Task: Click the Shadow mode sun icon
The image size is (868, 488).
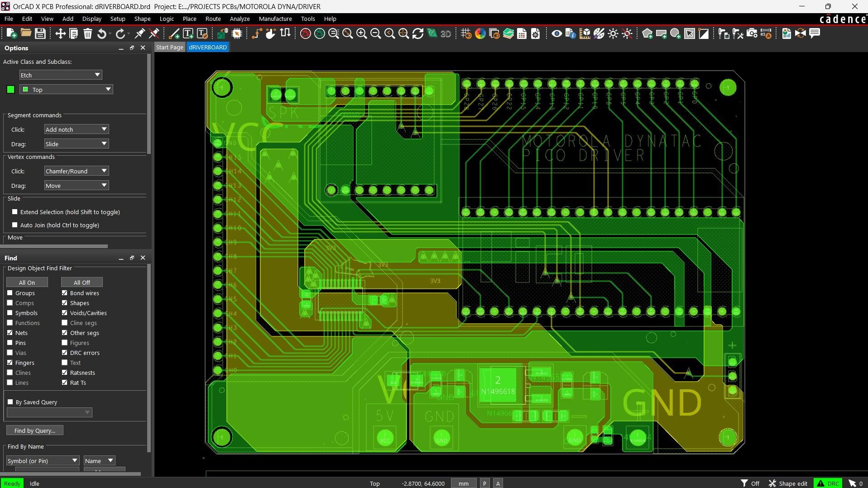Action: point(613,33)
